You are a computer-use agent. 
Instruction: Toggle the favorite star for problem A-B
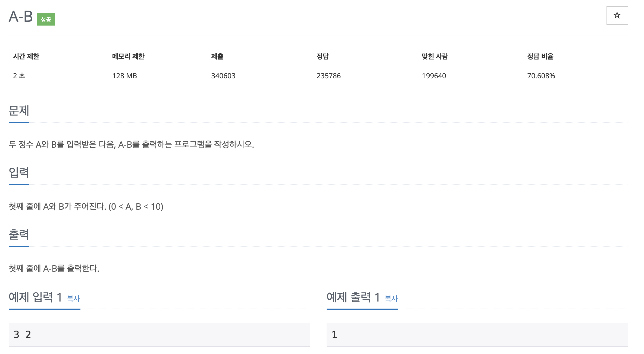point(617,15)
